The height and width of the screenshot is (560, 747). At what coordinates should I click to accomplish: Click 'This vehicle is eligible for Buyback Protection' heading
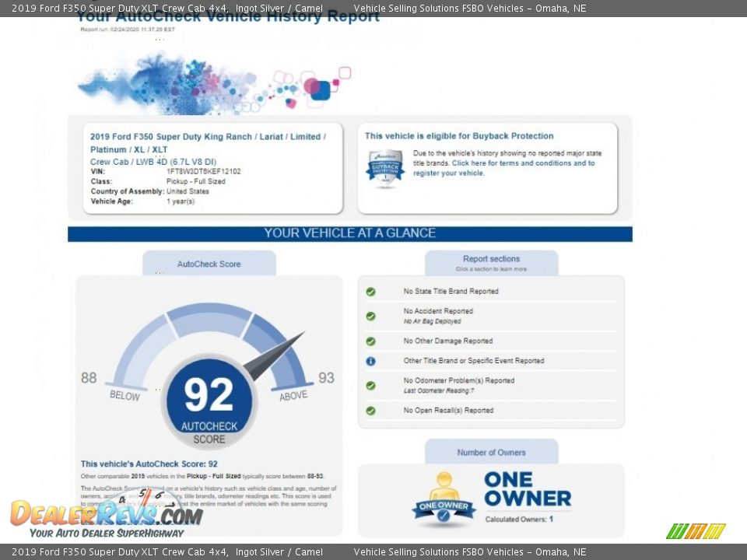pyautogui.click(x=459, y=135)
